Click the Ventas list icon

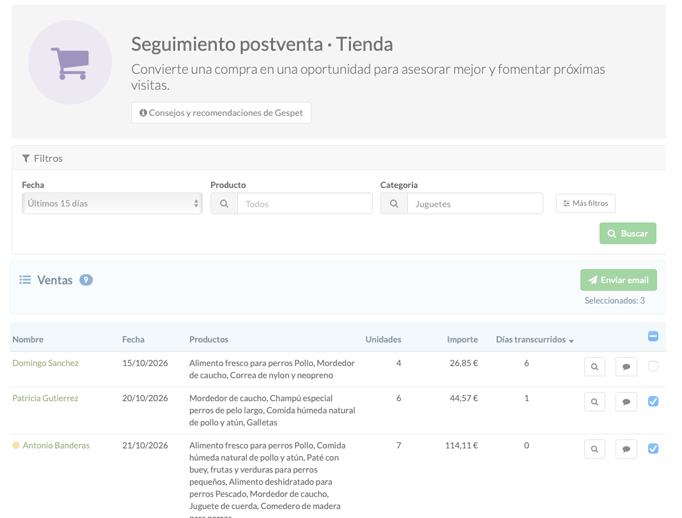tap(25, 280)
